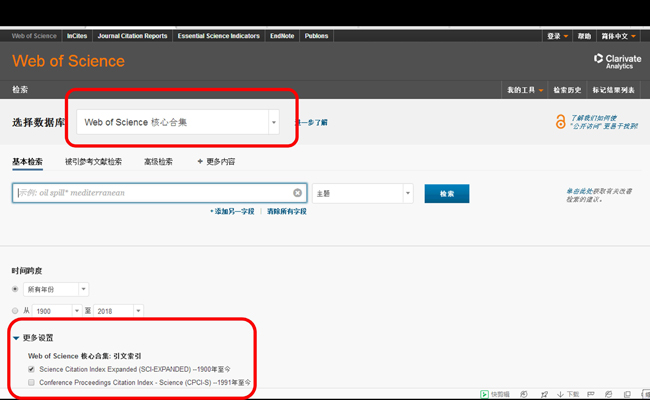Click the Web of Science orange logo
The width and height of the screenshot is (650, 400).
point(68,61)
